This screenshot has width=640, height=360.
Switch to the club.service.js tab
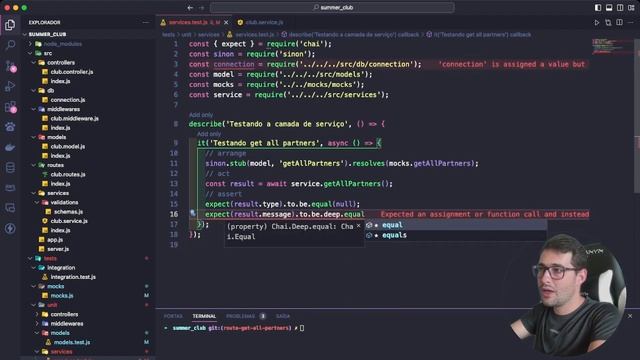(x=261, y=22)
